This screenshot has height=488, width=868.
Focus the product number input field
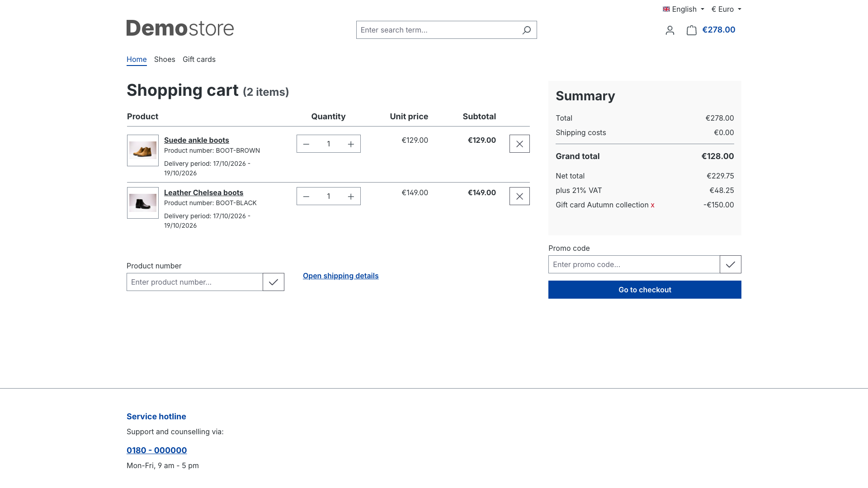point(195,282)
